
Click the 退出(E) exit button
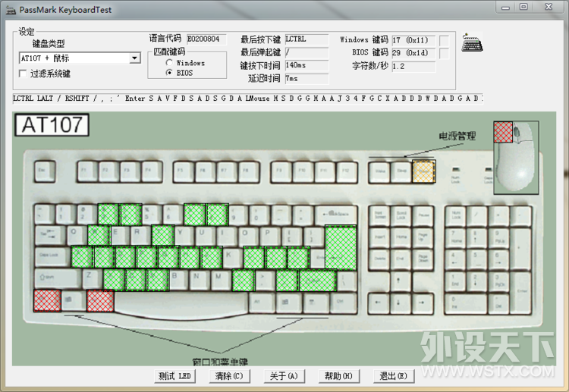point(393,376)
